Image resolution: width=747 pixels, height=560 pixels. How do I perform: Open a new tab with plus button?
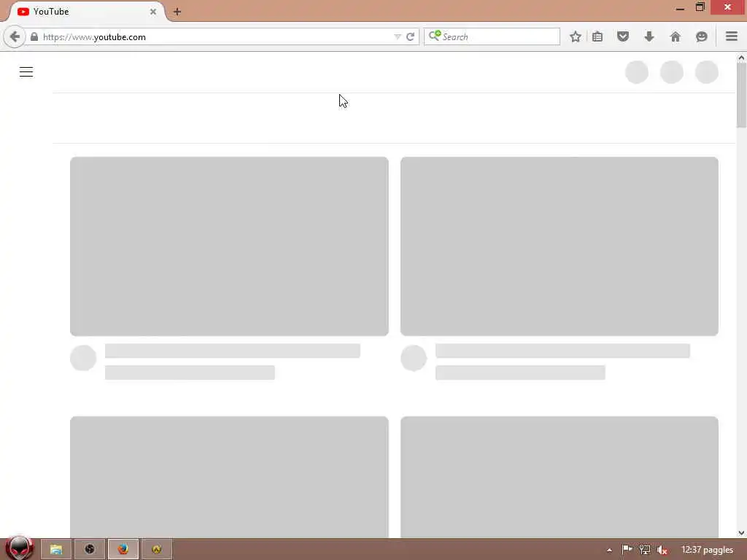pos(177,12)
